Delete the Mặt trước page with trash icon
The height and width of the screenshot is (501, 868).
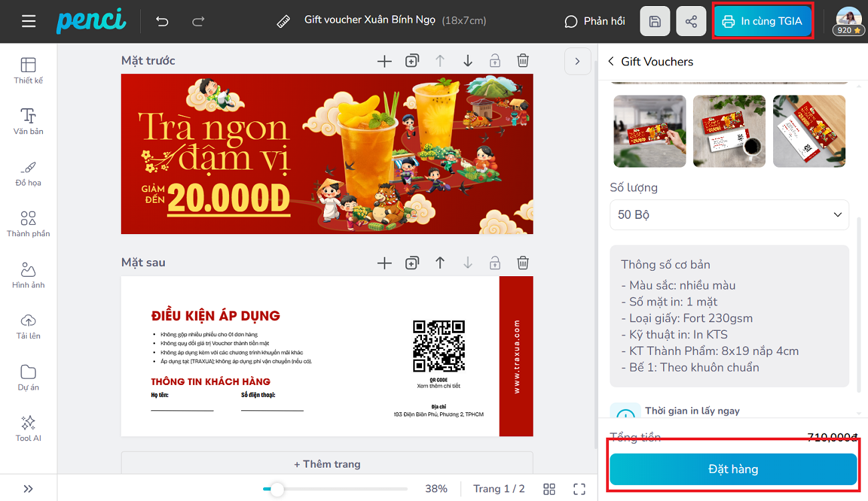coord(523,61)
